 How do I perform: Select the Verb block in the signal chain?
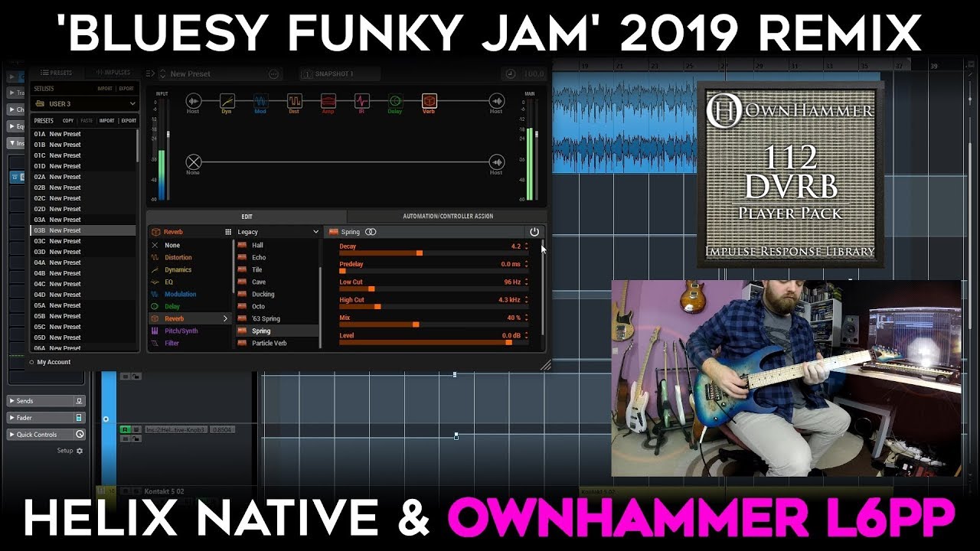[x=429, y=101]
